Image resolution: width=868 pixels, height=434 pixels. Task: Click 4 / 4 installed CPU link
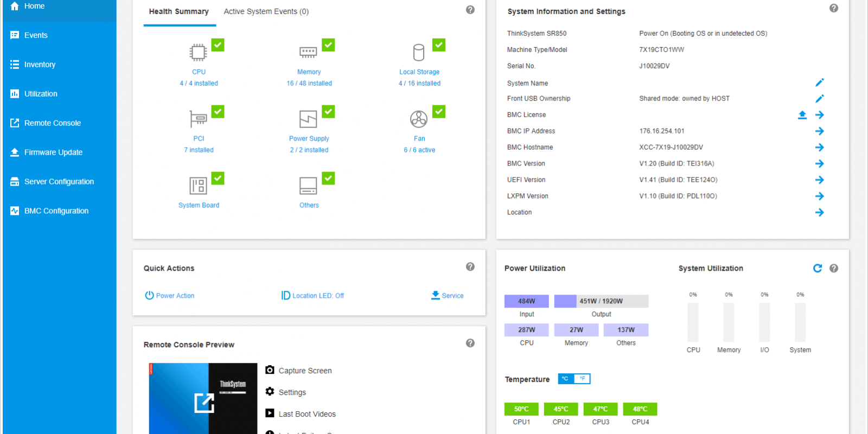(199, 84)
